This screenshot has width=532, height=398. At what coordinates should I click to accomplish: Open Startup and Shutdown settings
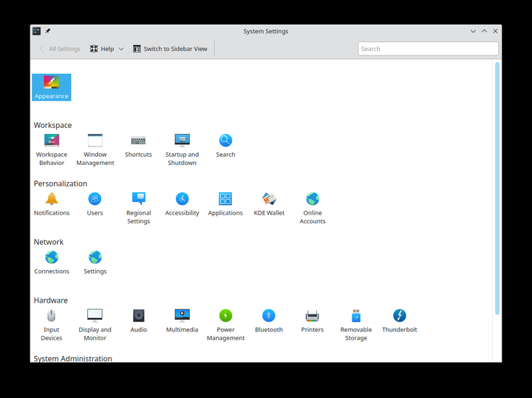[x=183, y=149]
